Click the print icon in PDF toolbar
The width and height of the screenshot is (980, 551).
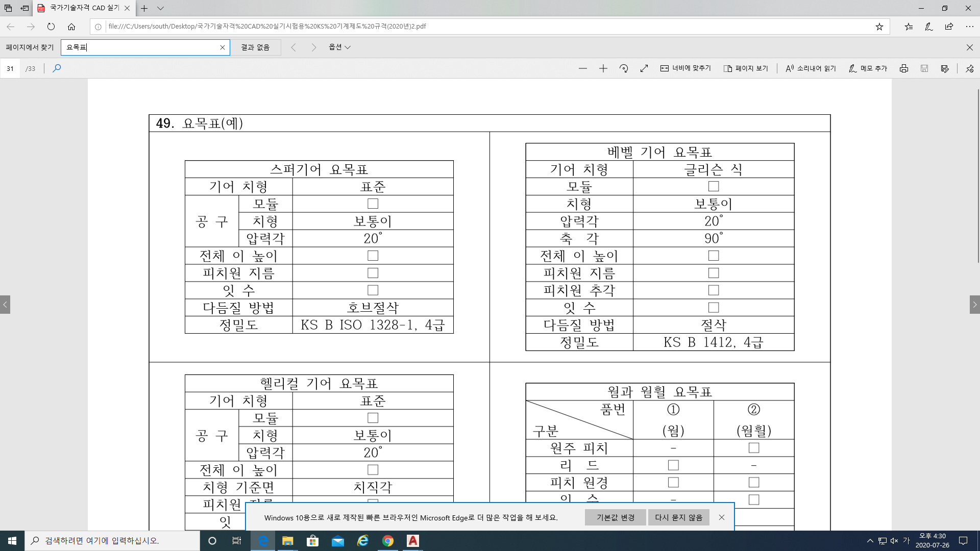pos(904,68)
